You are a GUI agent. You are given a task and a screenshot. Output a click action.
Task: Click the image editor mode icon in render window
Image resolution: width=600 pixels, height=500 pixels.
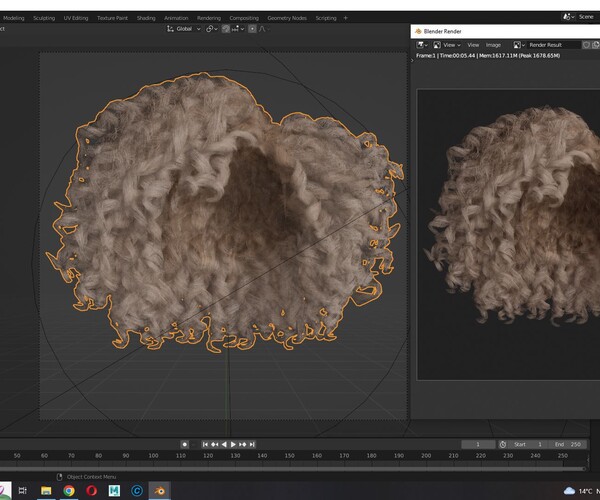(x=437, y=45)
